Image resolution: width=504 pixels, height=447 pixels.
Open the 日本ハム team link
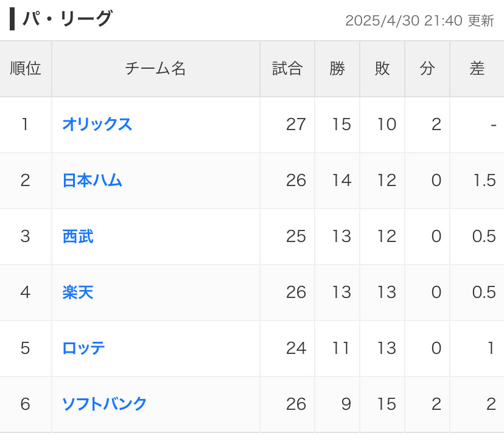tap(92, 181)
